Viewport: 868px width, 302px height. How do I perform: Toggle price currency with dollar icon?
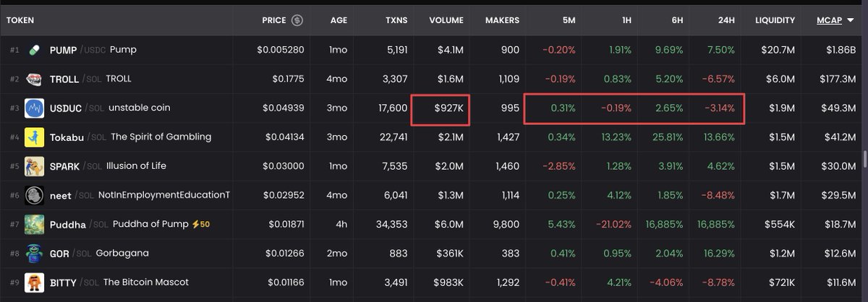point(297,20)
